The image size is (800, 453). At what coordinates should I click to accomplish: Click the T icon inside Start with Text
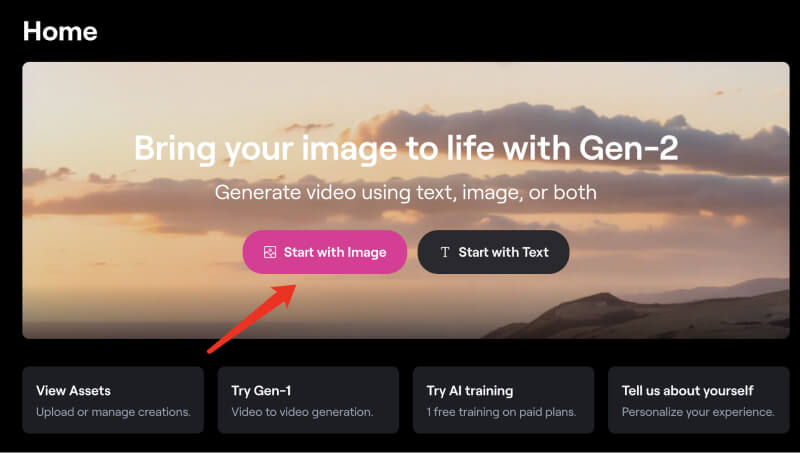tap(445, 252)
